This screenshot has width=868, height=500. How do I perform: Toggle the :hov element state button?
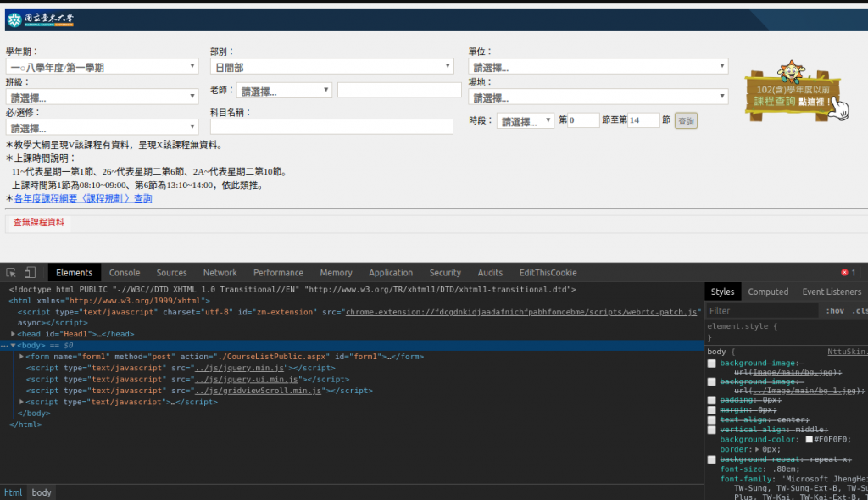point(835,311)
